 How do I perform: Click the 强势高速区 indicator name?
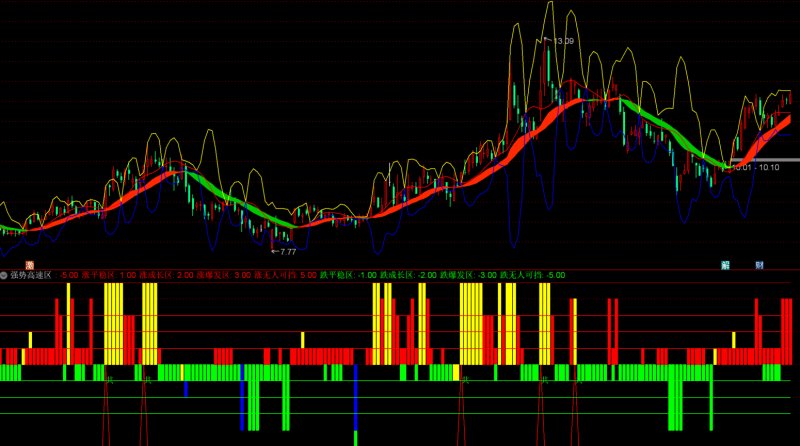31,275
